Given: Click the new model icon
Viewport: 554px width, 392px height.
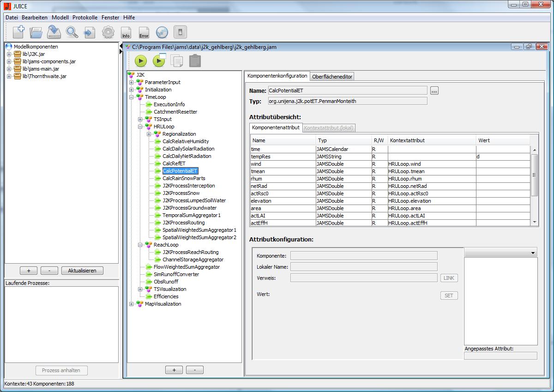Looking at the screenshot, I should (18, 32).
